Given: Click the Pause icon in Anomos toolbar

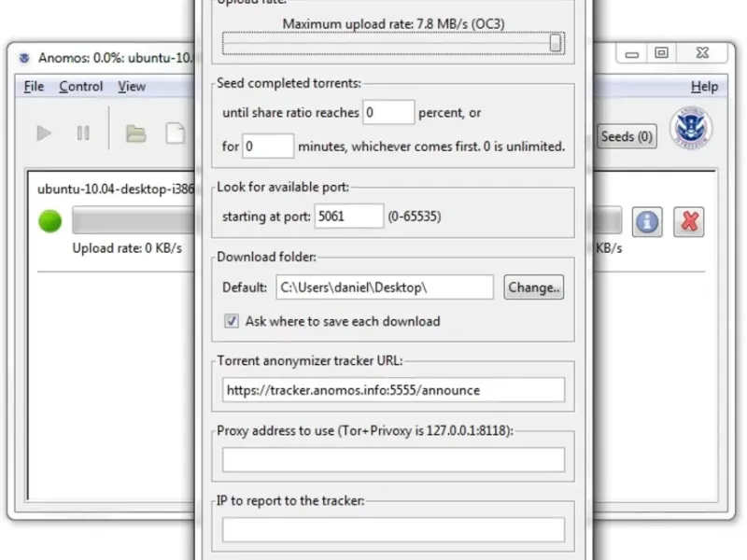Looking at the screenshot, I should (83, 133).
